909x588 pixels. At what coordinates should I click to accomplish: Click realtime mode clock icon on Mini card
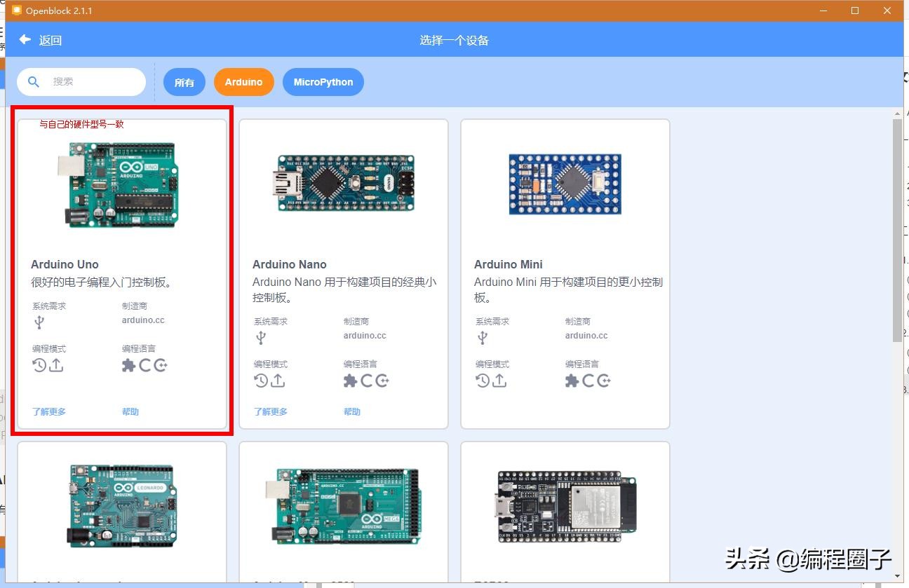[x=483, y=381]
